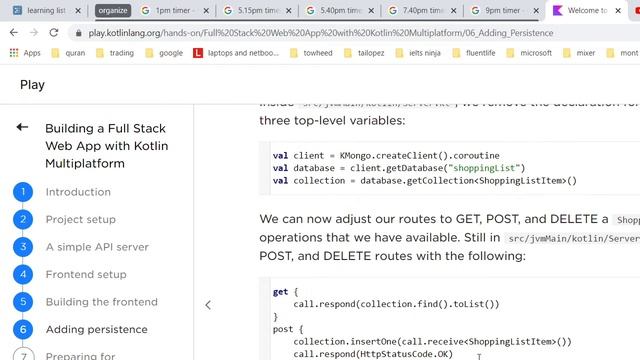Click the call.respond(HttpStatusCode.OK) code line
This screenshot has width=640, height=360.
tap(373, 354)
